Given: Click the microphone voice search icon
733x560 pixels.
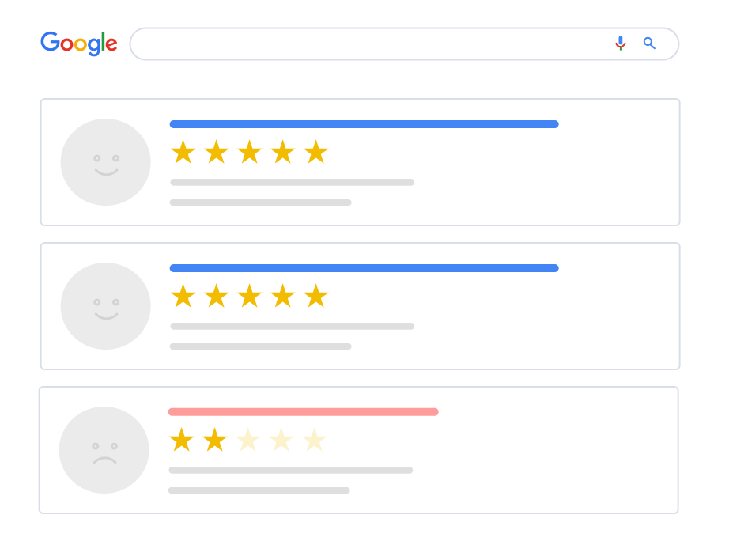Looking at the screenshot, I should [x=621, y=44].
